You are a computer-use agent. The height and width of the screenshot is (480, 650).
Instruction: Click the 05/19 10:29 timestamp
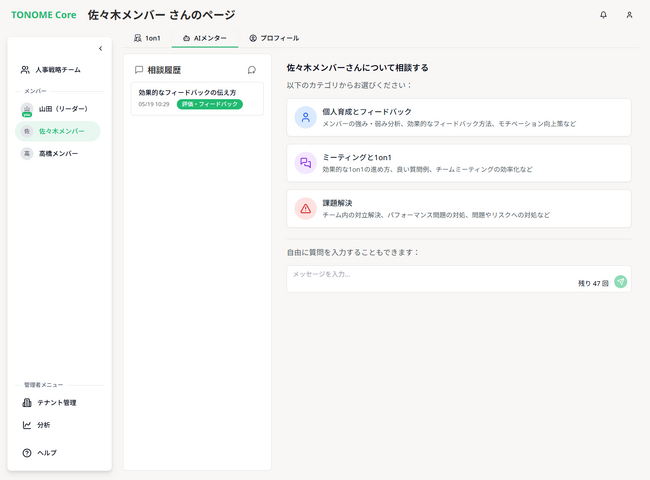(154, 104)
